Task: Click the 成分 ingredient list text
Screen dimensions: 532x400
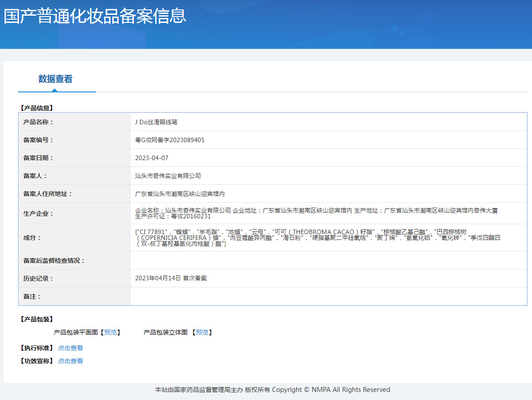Action: click(x=317, y=238)
